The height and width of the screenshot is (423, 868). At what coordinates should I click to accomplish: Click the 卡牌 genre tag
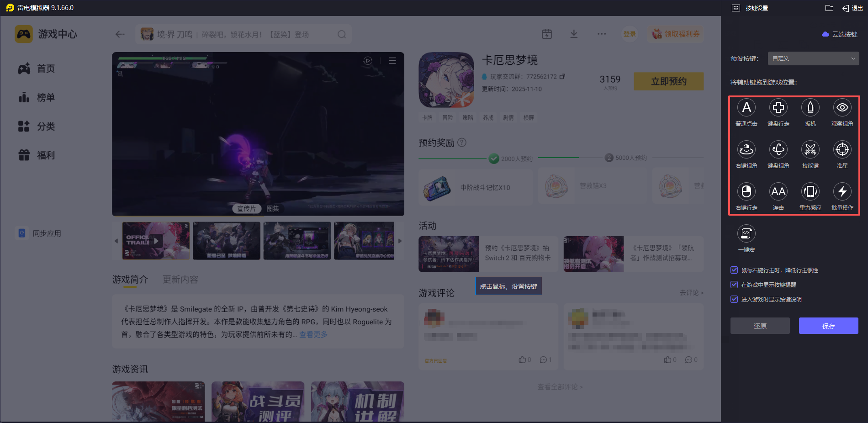(x=428, y=118)
